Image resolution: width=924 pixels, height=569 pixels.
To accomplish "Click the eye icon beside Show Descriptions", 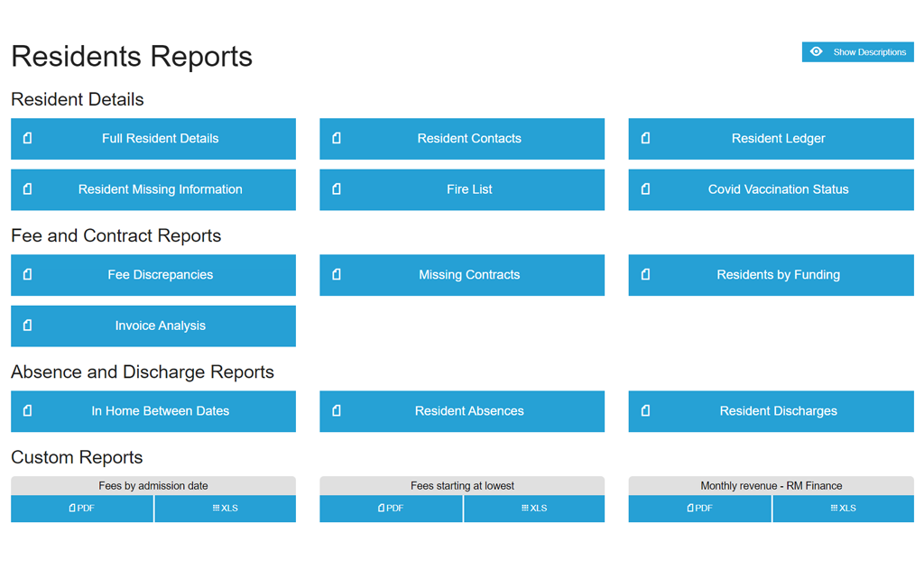I will 817,51.
